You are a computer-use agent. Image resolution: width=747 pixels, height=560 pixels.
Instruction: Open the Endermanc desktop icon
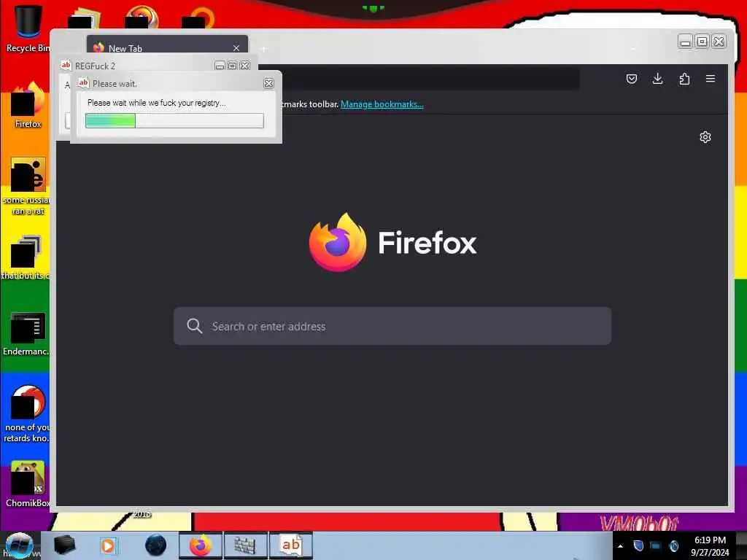click(27, 333)
